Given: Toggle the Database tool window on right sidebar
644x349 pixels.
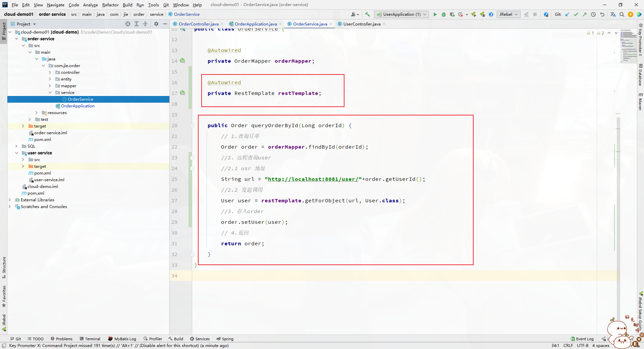Looking at the screenshot, I should pos(640,75).
